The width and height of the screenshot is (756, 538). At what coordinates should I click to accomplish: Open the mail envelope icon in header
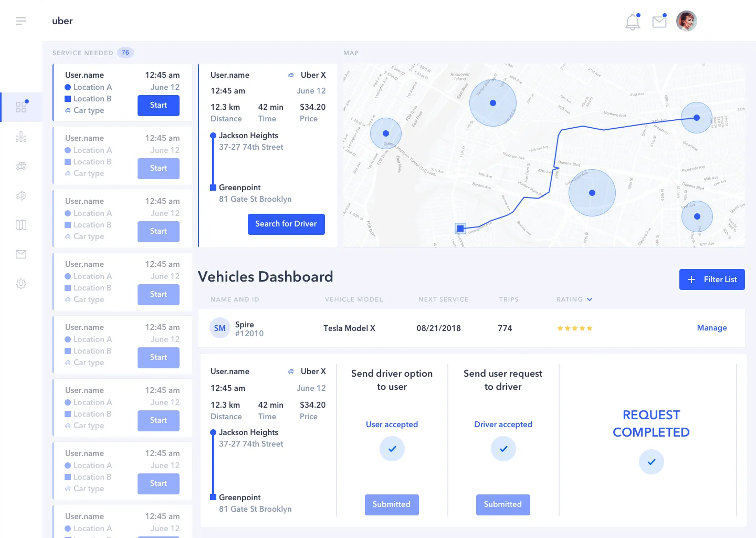[x=659, y=21]
